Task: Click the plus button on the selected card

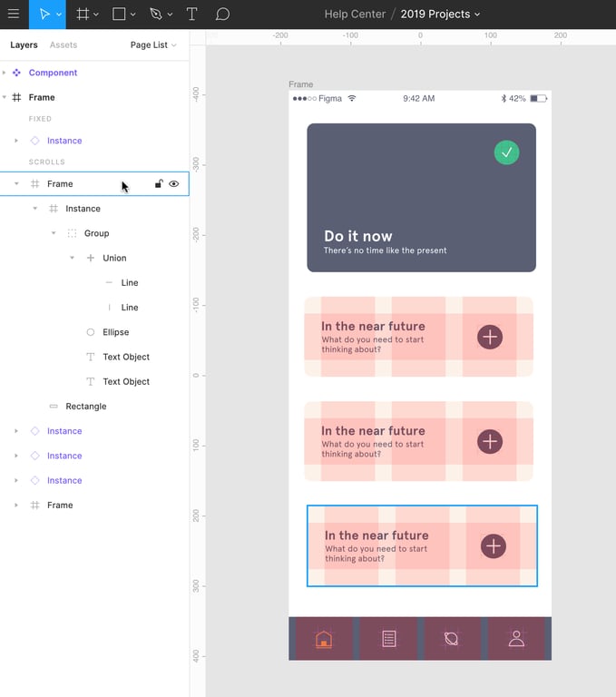Action: pos(494,545)
